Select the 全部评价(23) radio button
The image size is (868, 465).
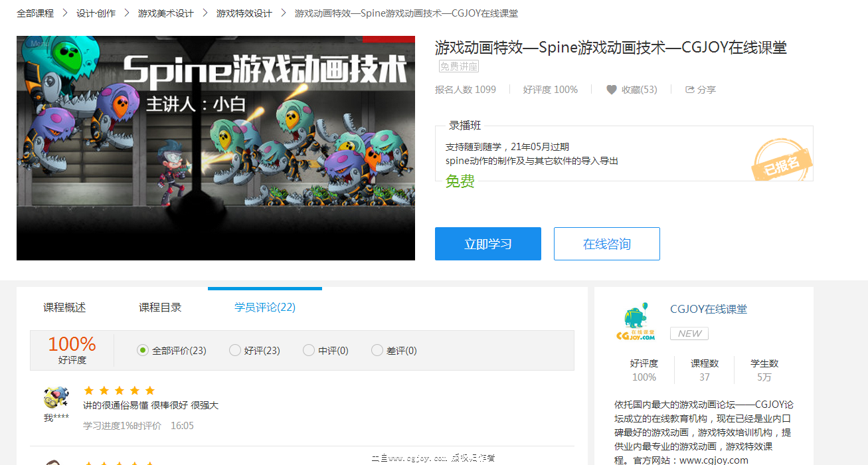click(142, 350)
